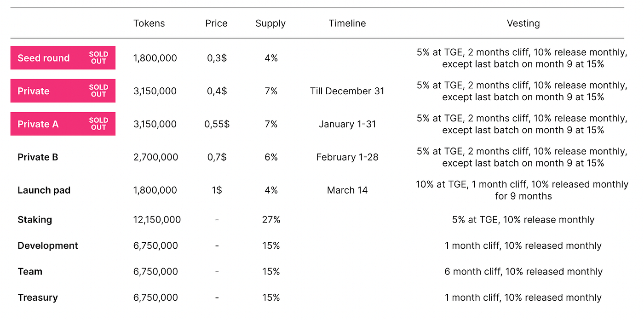Select the Till December 31 timeline cell
This screenshot has height=320, width=644.
(347, 91)
